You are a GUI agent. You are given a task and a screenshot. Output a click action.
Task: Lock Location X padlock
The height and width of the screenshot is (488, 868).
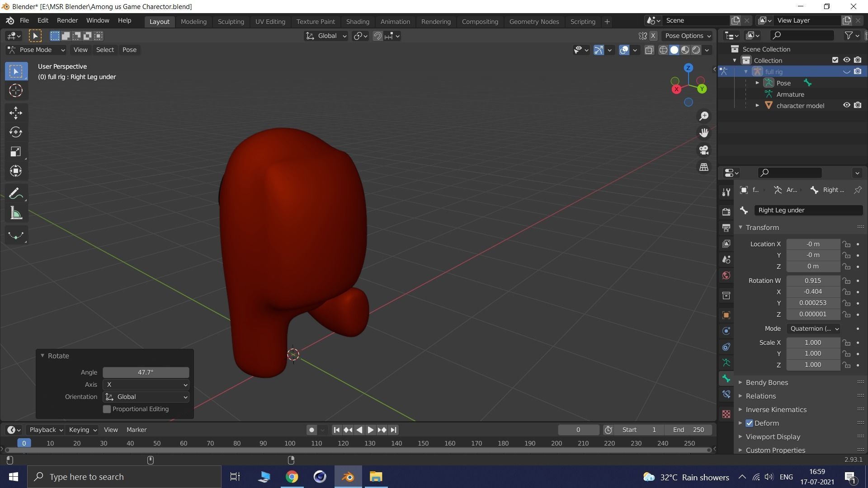point(846,244)
